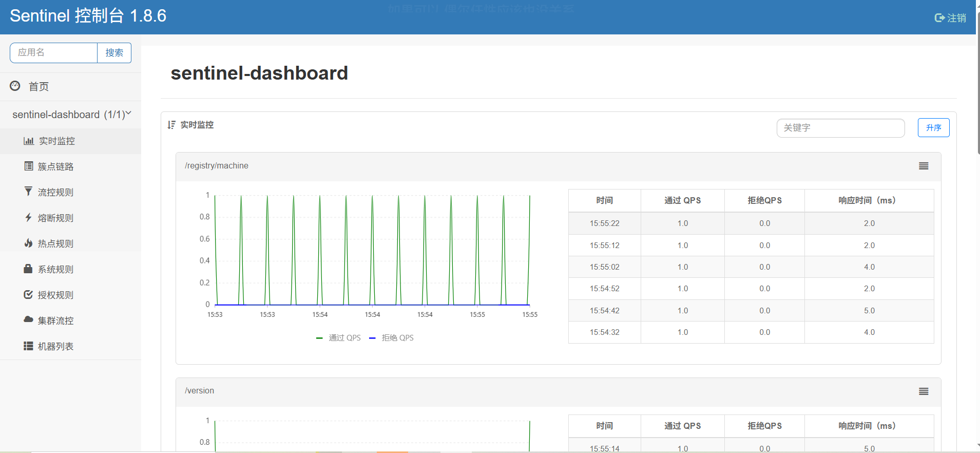Click the table list icon for 机器列表

(28, 346)
